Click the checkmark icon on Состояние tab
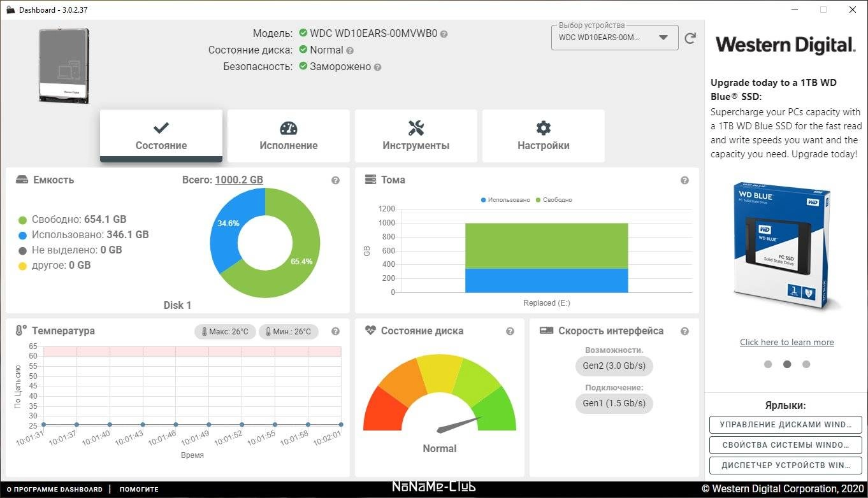868x498 pixels. tap(161, 127)
